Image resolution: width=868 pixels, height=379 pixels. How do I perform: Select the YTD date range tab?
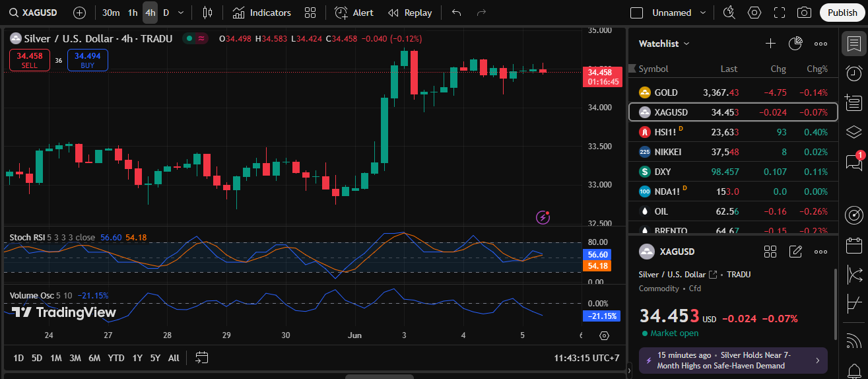(116, 358)
